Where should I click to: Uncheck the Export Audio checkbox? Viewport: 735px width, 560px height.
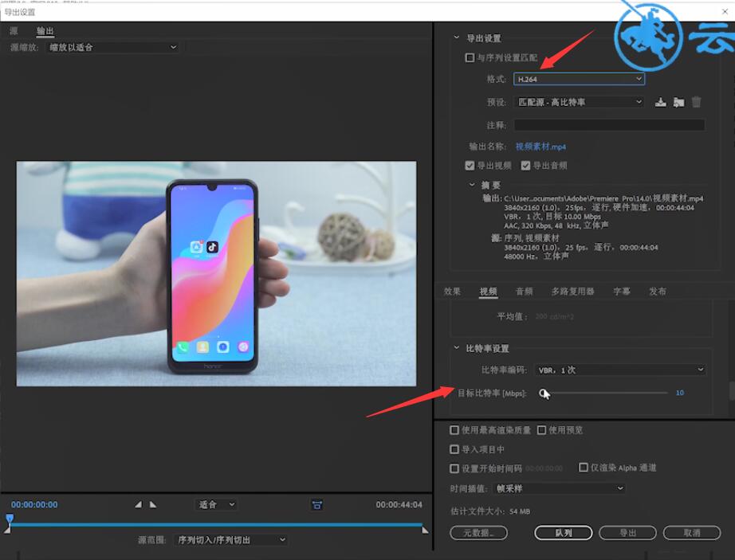point(525,165)
